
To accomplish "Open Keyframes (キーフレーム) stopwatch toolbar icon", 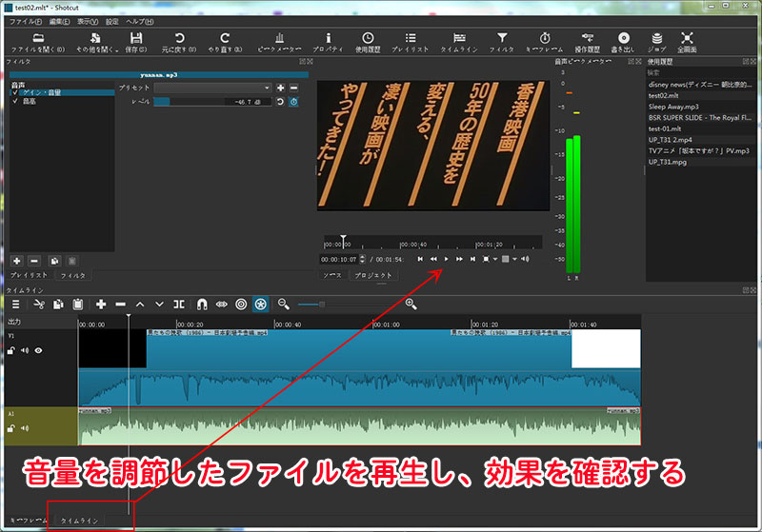I will [545, 38].
